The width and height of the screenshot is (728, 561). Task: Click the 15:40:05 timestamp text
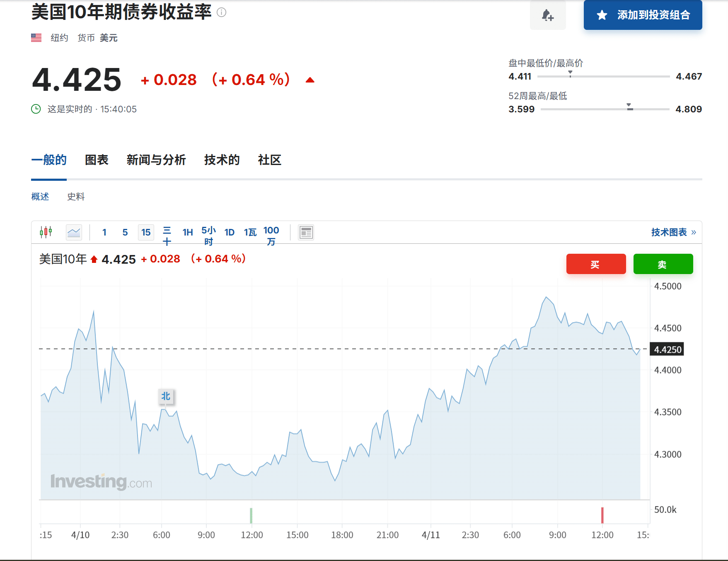click(119, 109)
